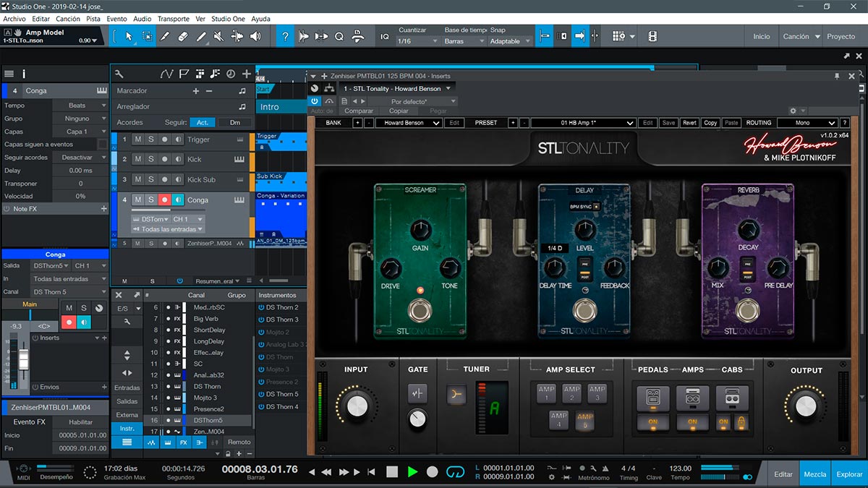Click the Copiar button in plugin header
The height and width of the screenshot is (488, 868).
click(x=399, y=111)
